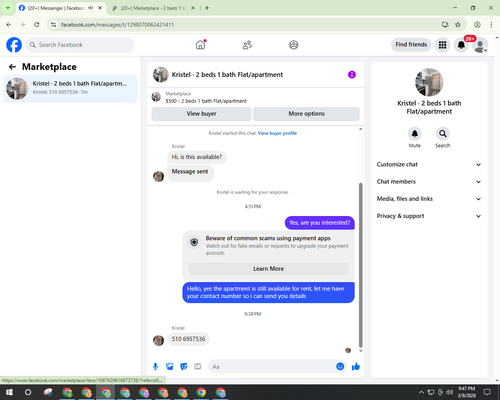
Task: Open the emoji picker in the message box
Action: (340, 367)
